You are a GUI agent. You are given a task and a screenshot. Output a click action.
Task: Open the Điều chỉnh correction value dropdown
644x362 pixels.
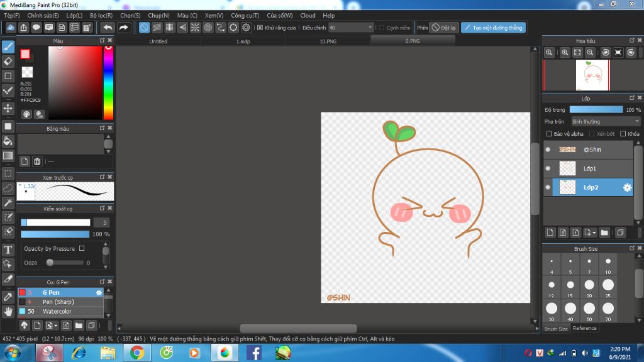click(351, 28)
